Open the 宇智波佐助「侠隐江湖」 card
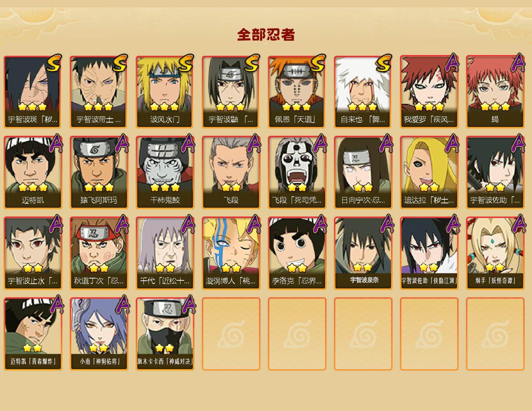 coord(429,253)
